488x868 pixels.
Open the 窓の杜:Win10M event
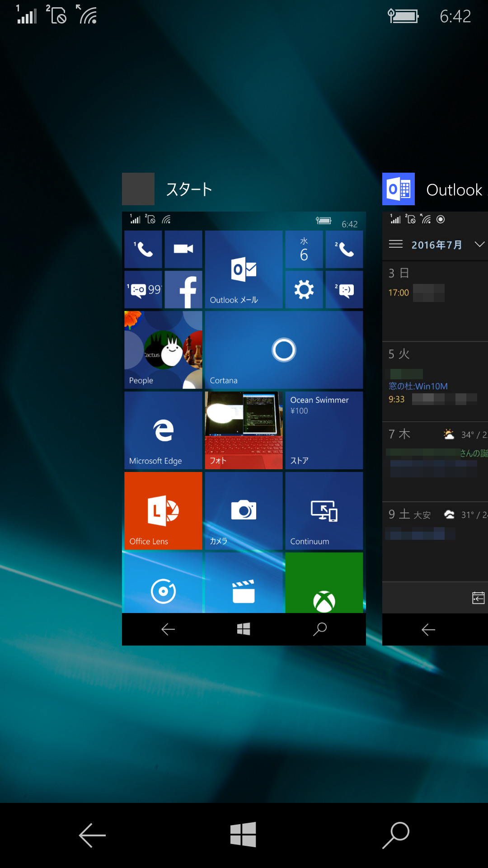(418, 386)
